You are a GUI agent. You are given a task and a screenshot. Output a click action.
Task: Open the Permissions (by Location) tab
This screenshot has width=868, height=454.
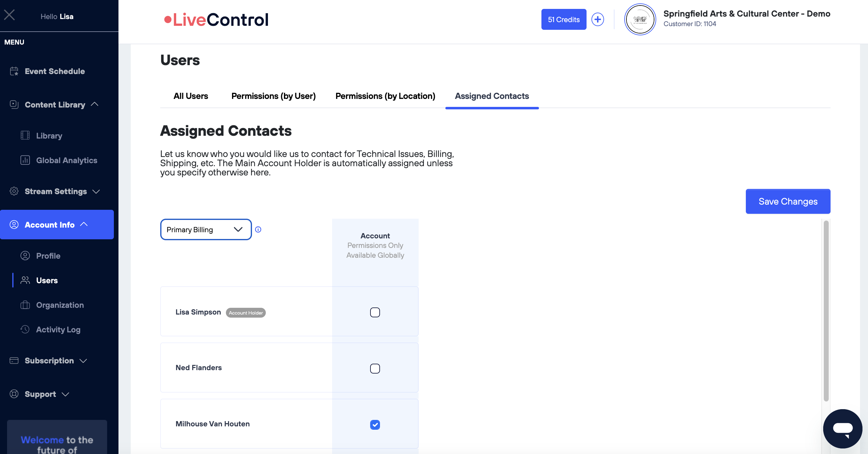pyautogui.click(x=385, y=96)
